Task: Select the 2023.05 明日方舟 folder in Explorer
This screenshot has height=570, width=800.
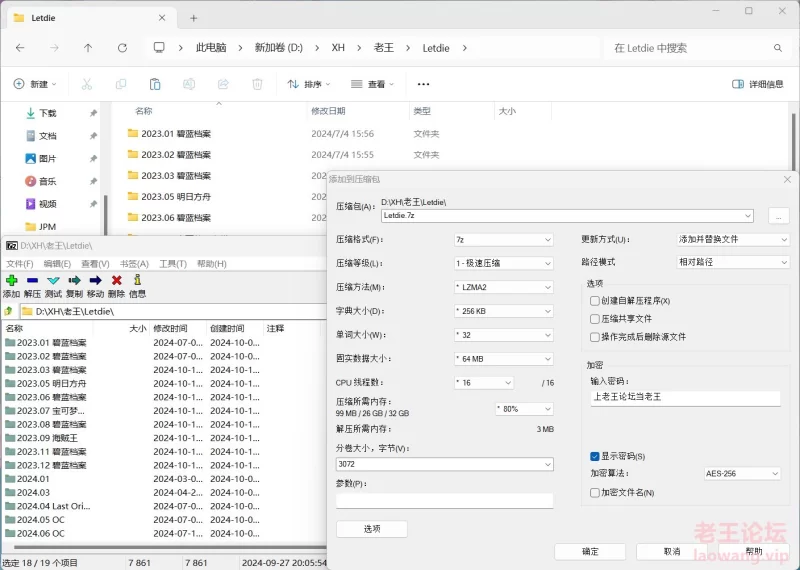Action: (x=175, y=197)
